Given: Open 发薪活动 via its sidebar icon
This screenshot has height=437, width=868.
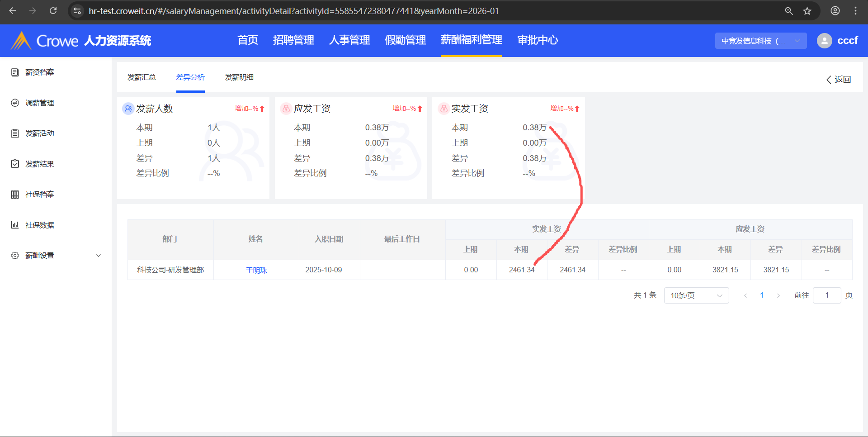Looking at the screenshot, I should (x=15, y=133).
